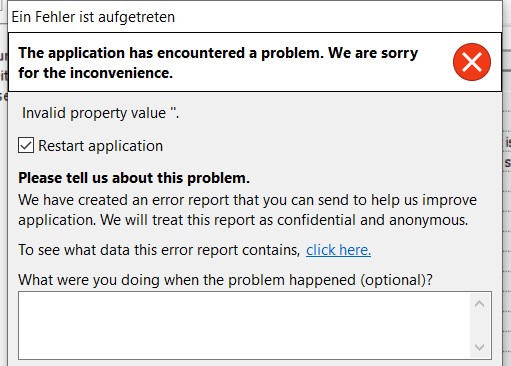The width and height of the screenshot is (511, 366).
Task: Focus the problem description text box
Action: [x=244, y=325]
